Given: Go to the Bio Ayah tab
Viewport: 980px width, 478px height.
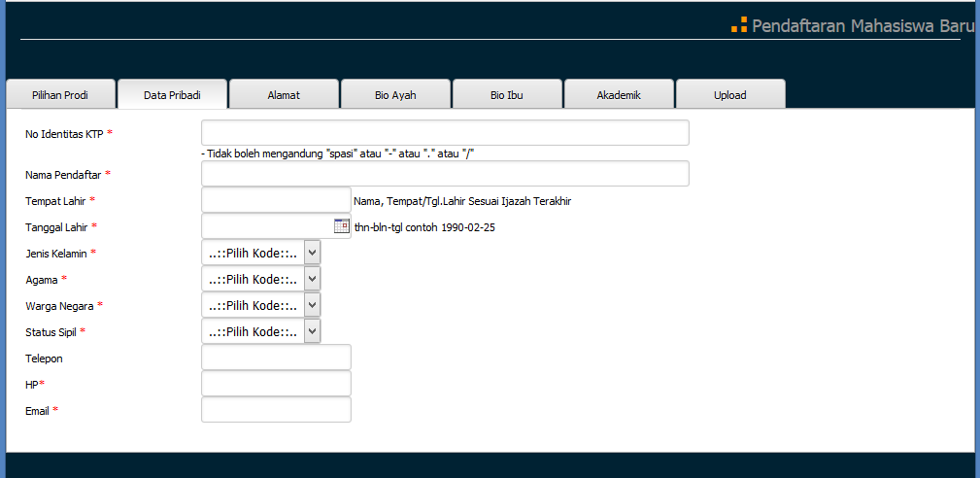Looking at the screenshot, I should pos(395,95).
